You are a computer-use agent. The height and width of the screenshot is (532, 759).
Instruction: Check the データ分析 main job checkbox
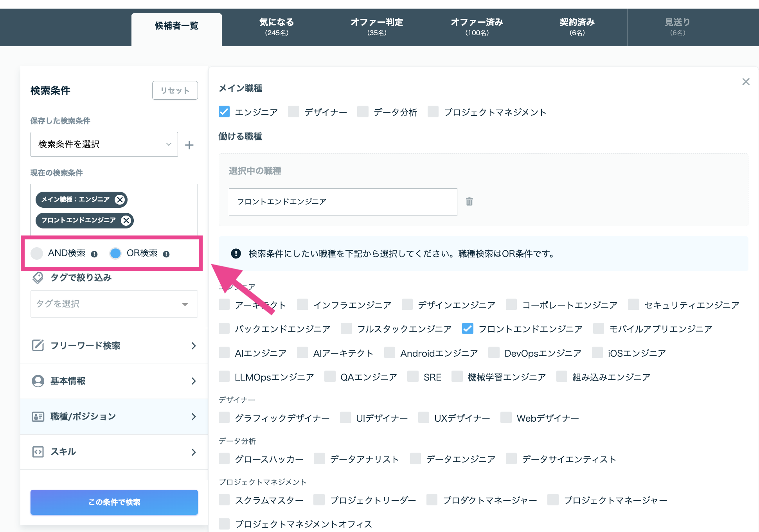tap(363, 112)
